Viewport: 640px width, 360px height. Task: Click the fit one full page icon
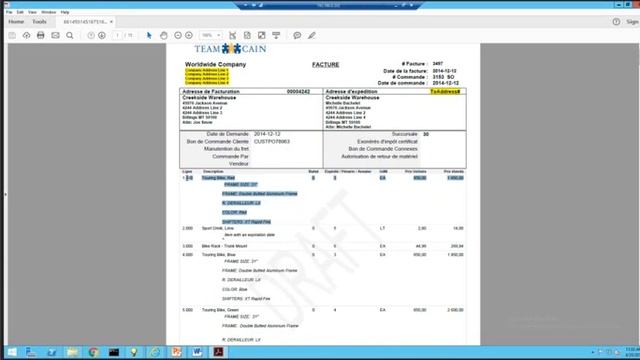pyautogui.click(x=247, y=36)
